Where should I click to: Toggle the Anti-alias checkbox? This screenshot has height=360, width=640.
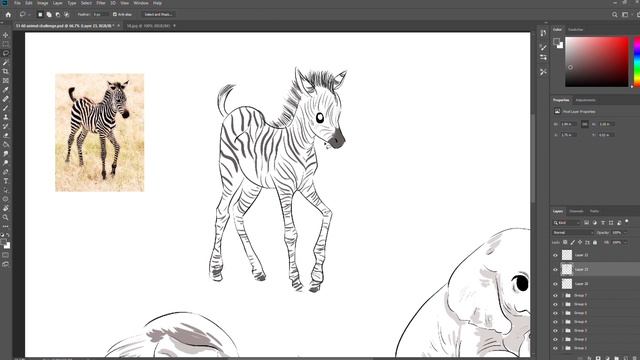115,14
